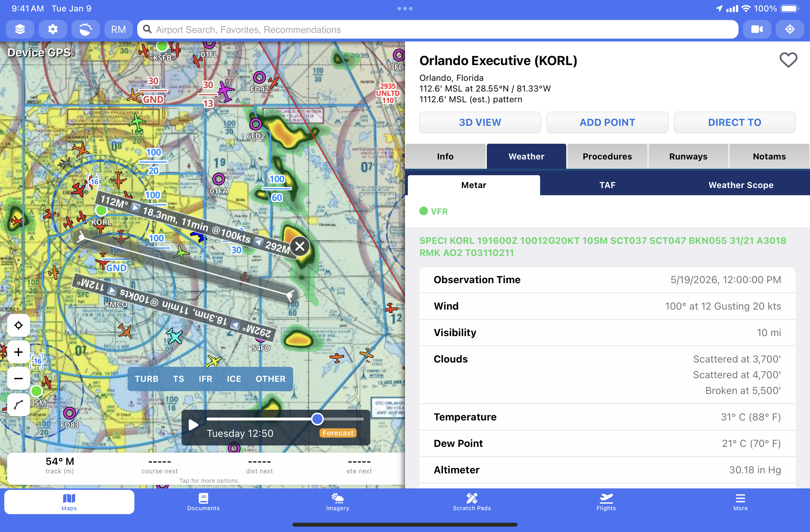
Task: Tap the blue ownship aircraft icon
Action: pos(198,236)
